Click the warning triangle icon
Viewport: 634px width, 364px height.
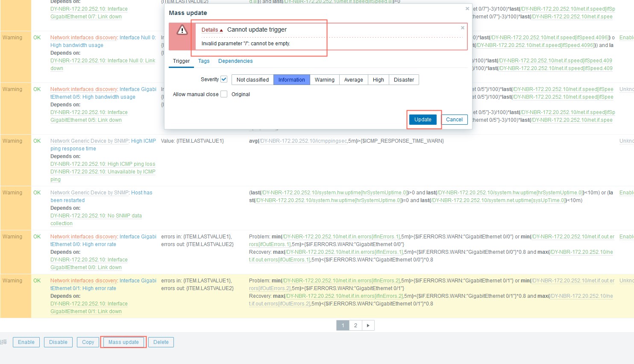(182, 30)
